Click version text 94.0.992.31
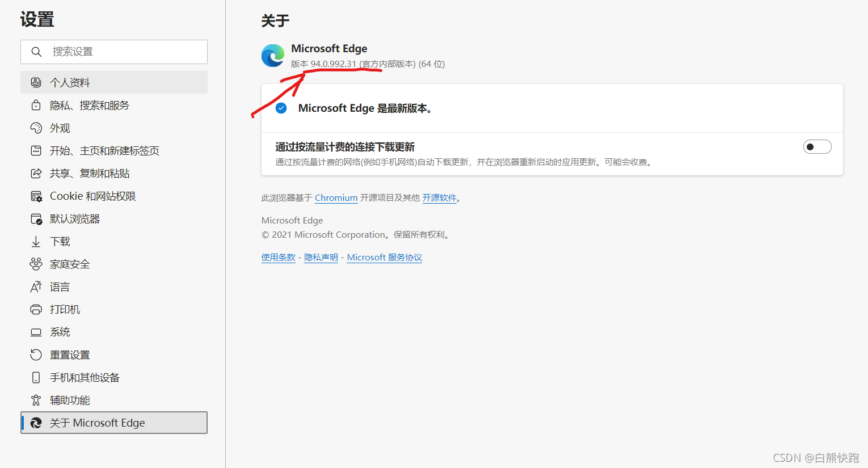 (334, 64)
